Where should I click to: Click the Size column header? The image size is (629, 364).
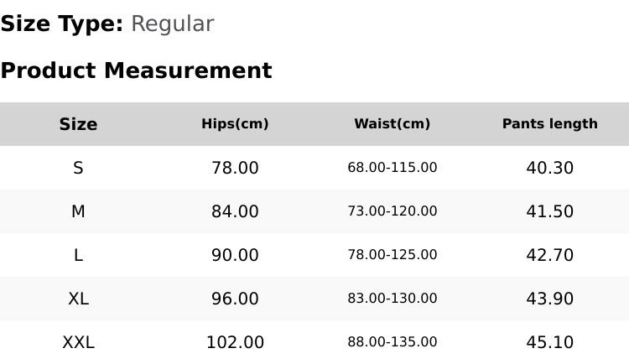click(x=78, y=124)
